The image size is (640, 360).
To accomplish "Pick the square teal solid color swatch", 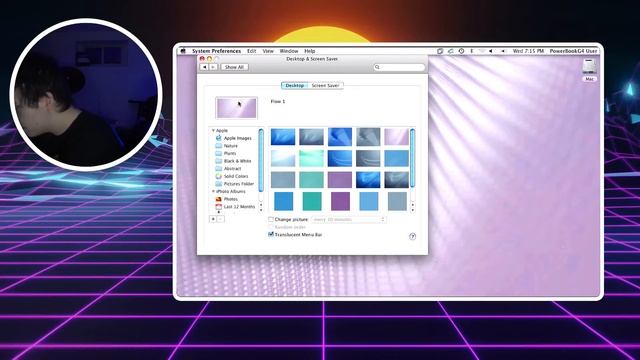I will (x=312, y=201).
